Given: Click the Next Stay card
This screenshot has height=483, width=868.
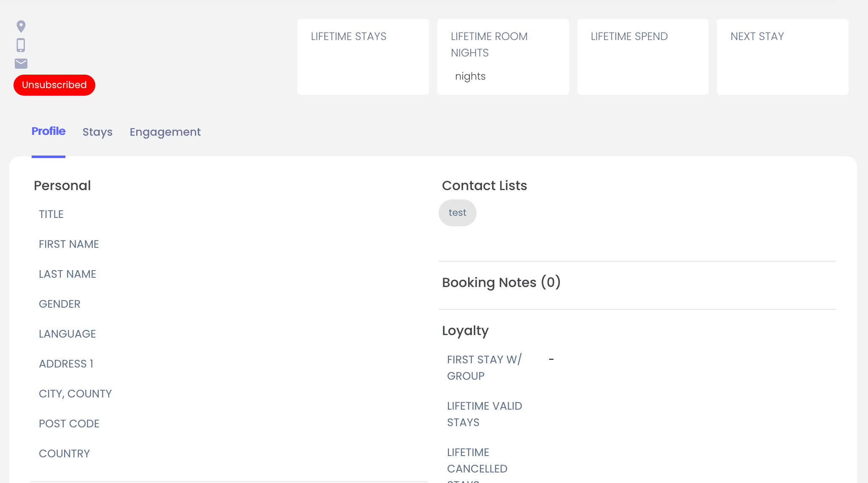Looking at the screenshot, I should (x=782, y=57).
